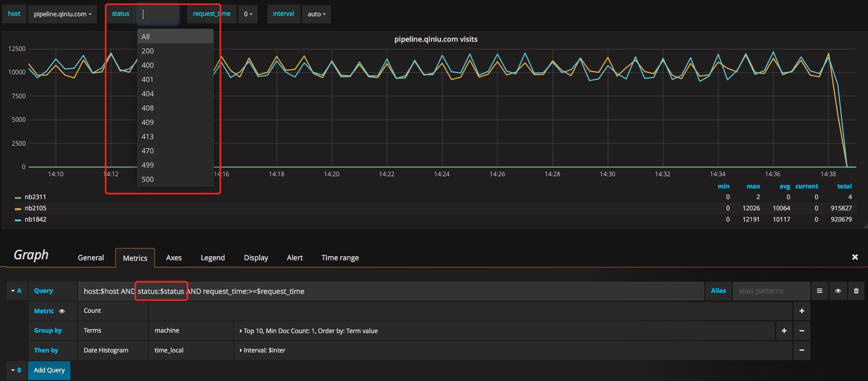Viewport: 868px width, 381px height.
Task: Select status 500 option
Action: coord(175,179)
